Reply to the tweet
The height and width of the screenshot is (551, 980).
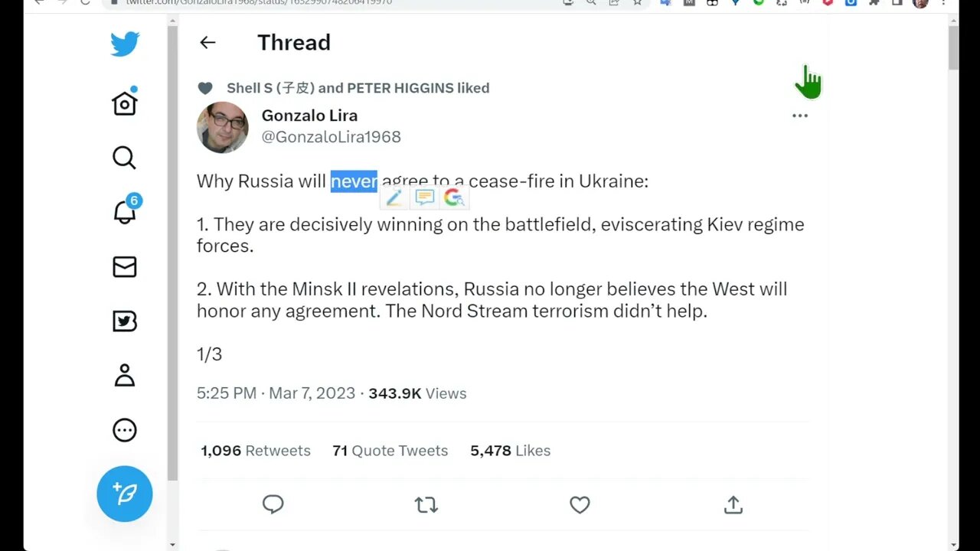click(x=273, y=504)
